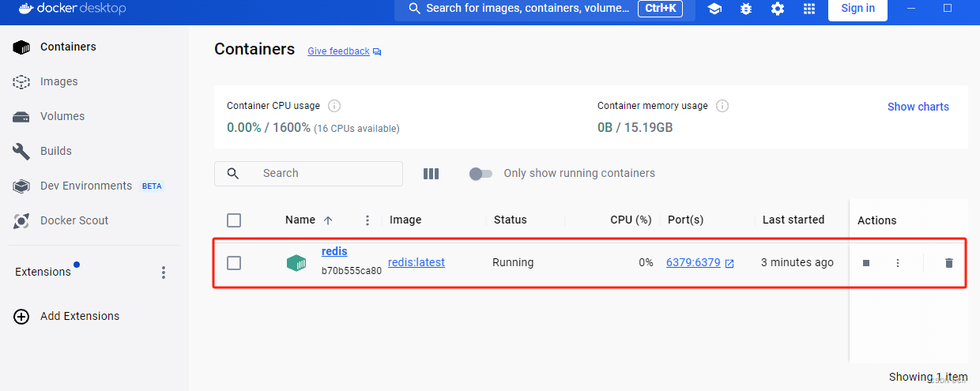The height and width of the screenshot is (391, 980).
Task: Delete the redis container with trash icon
Action: [x=949, y=263]
